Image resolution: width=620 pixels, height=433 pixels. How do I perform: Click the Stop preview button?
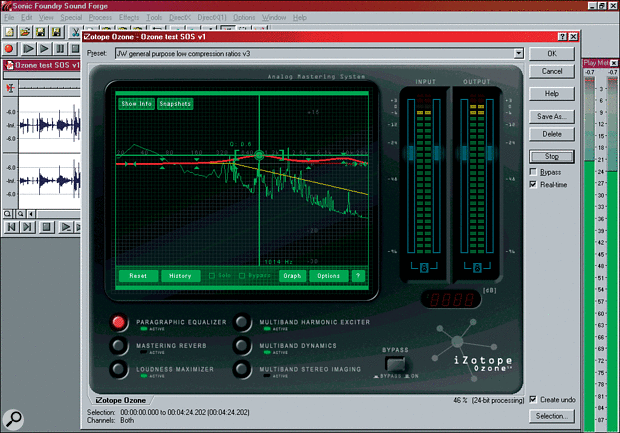click(552, 156)
